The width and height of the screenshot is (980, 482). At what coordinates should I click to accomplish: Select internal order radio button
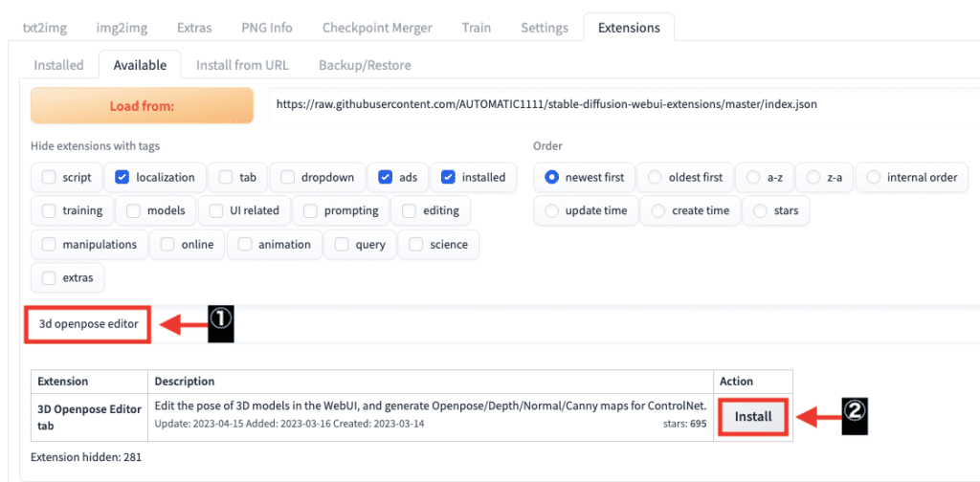(874, 177)
